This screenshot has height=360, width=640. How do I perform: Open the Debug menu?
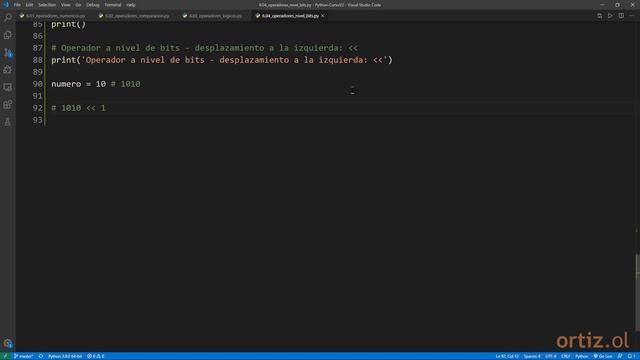93,5
